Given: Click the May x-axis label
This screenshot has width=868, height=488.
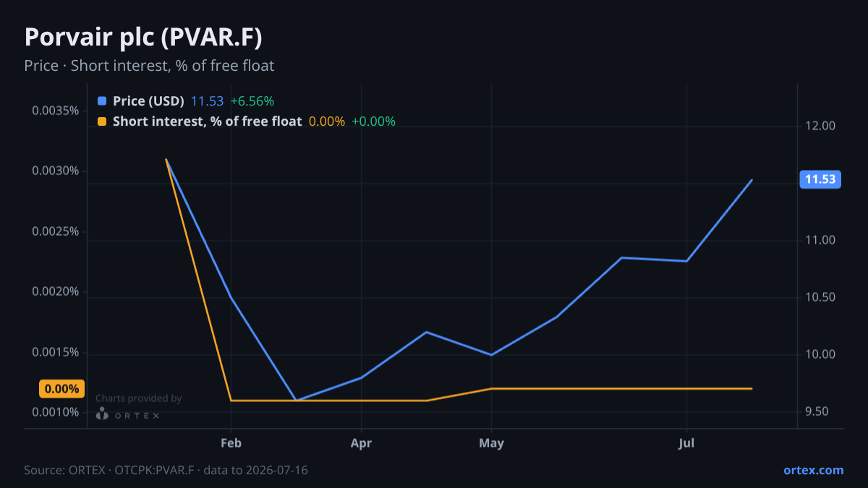Looking at the screenshot, I should (x=491, y=443).
